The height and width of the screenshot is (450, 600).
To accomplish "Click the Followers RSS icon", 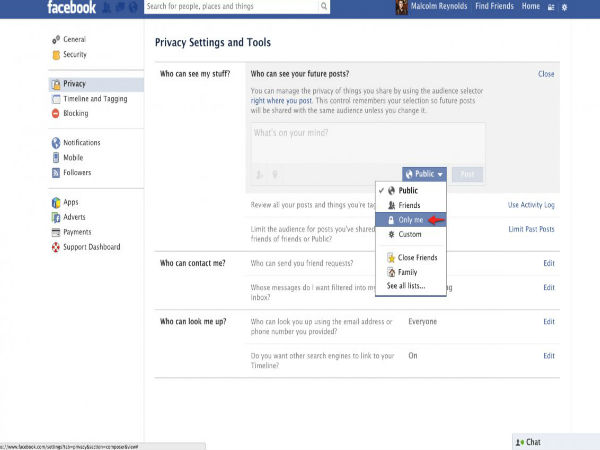I will click(56, 173).
